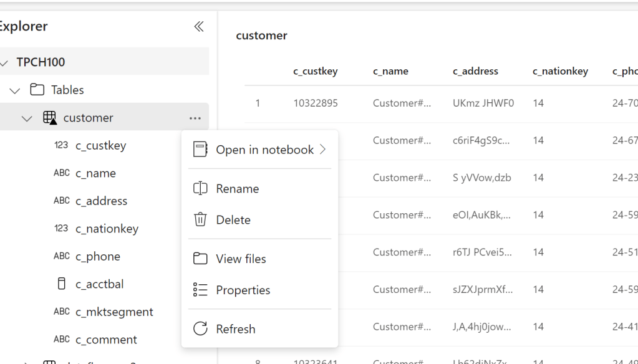Click the Tables folder icon
The width and height of the screenshot is (638, 364).
click(37, 90)
